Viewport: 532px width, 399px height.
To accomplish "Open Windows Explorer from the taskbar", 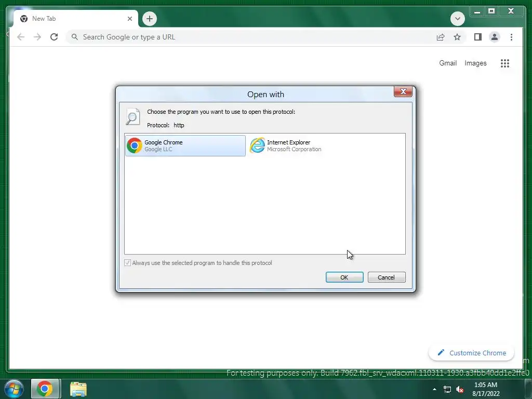I will [78, 389].
